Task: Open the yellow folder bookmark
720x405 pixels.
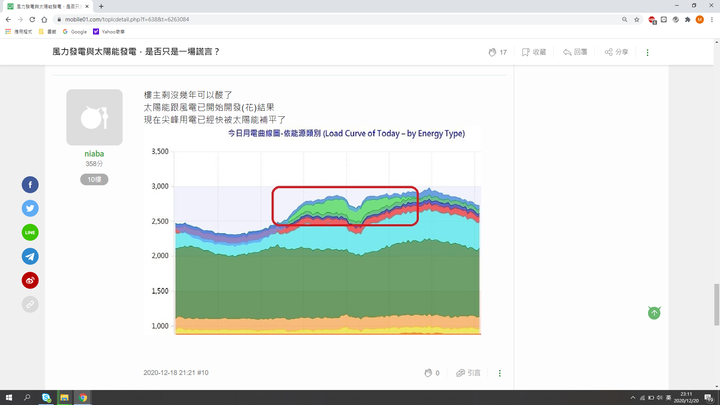Action: [x=47, y=32]
